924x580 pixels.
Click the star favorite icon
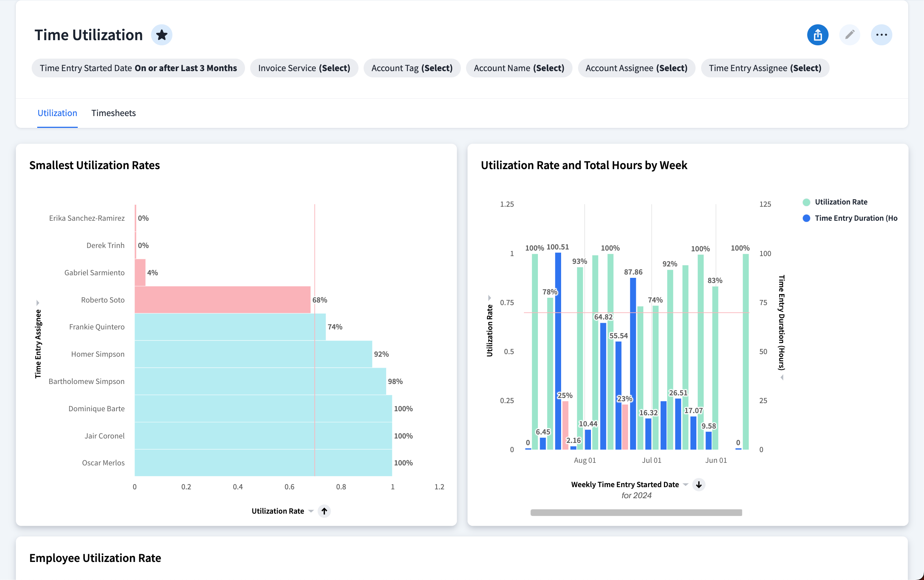tap(161, 35)
